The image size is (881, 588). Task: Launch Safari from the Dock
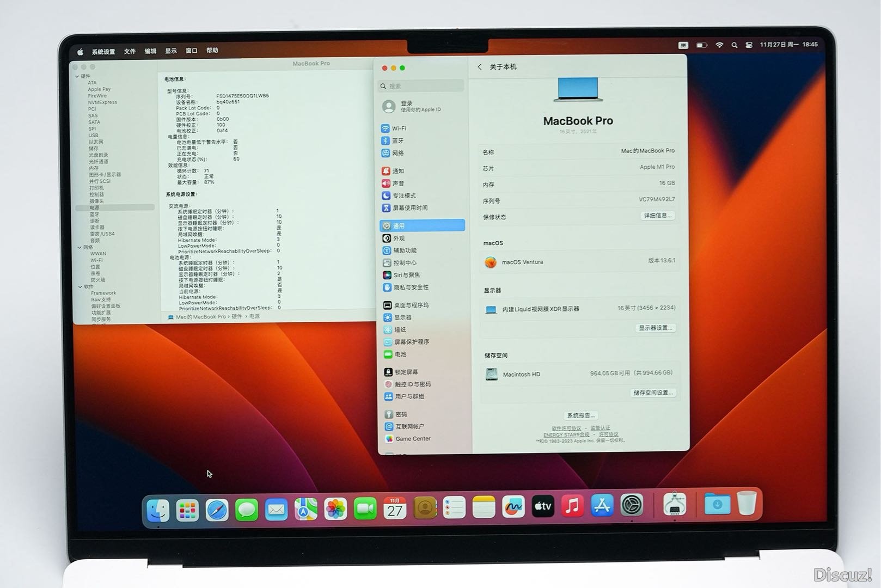pos(217,510)
